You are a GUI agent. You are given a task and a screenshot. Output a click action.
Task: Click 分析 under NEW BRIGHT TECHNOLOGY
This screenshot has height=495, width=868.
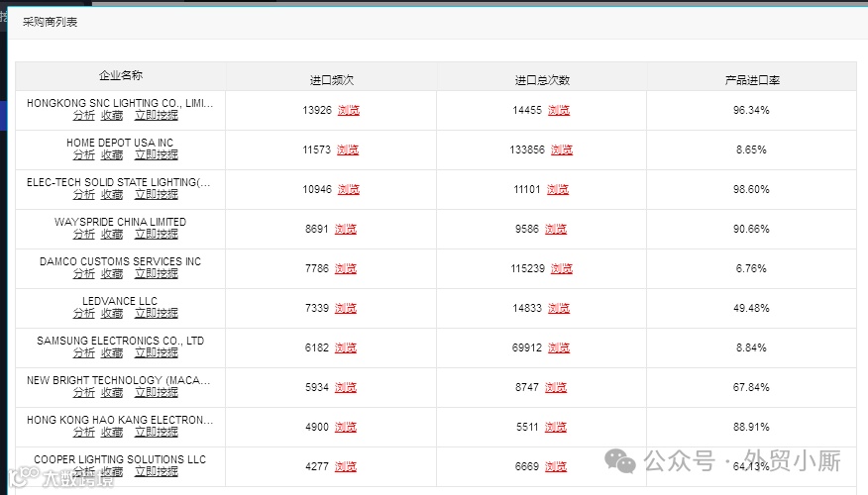[83, 392]
